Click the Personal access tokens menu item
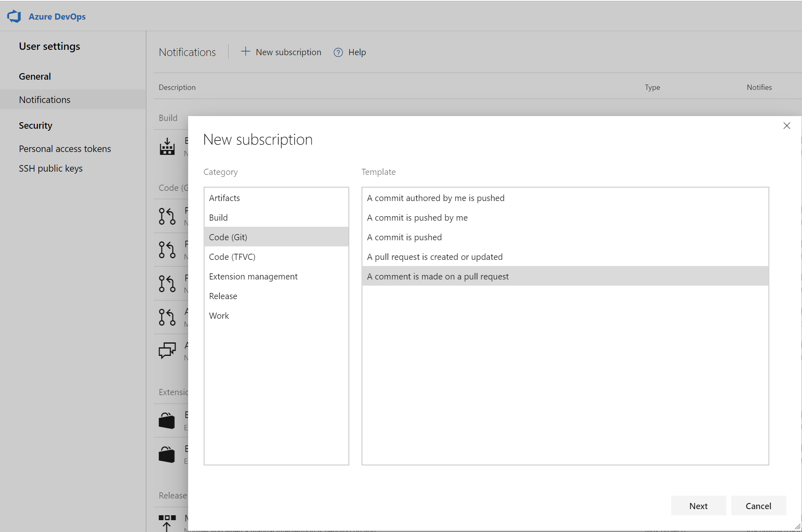Viewport: 802px width, 532px height. (x=65, y=148)
